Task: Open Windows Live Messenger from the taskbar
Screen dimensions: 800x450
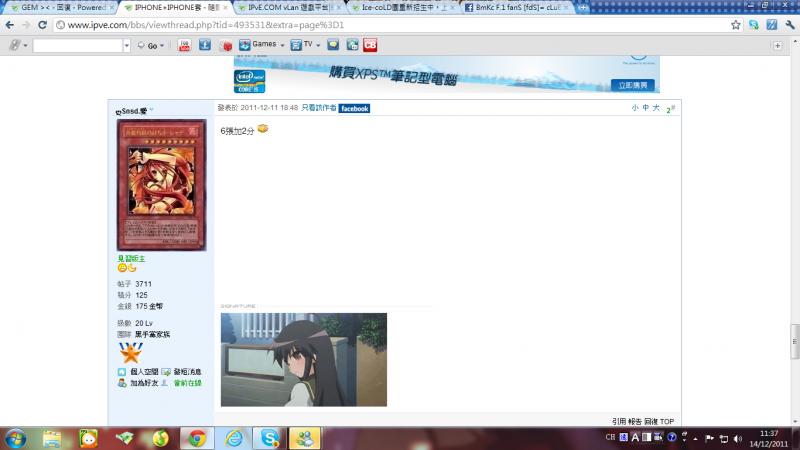Action: (305, 438)
